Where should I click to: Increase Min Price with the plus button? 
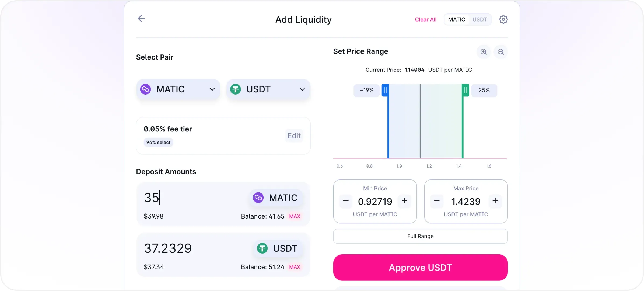point(404,201)
